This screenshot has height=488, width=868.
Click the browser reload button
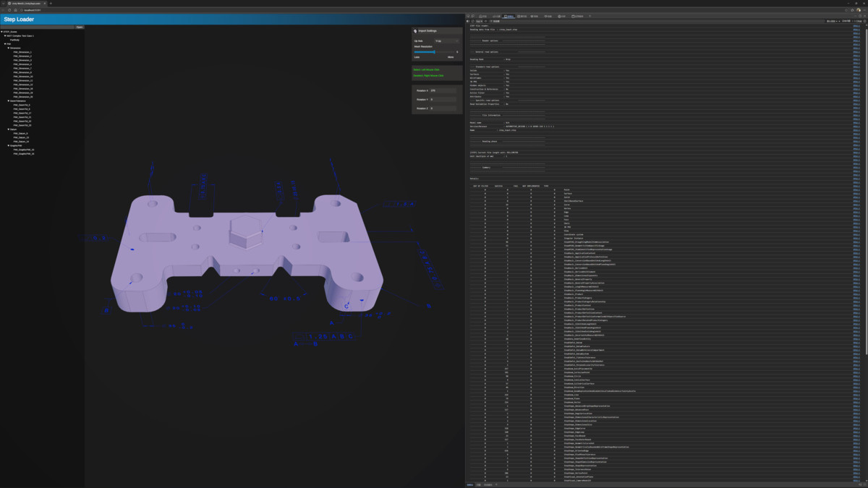(10, 10)
